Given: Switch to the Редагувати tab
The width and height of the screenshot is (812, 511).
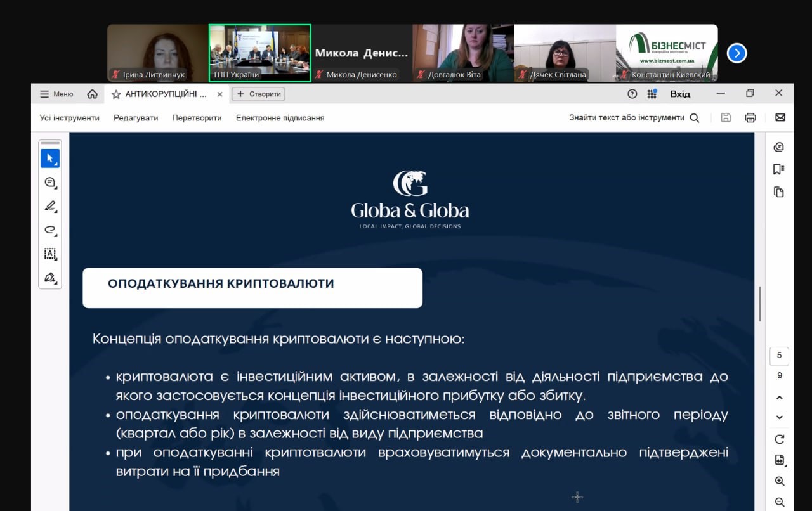Looking at the screenshot, I should pyautogui.click(x=136, y=118).
